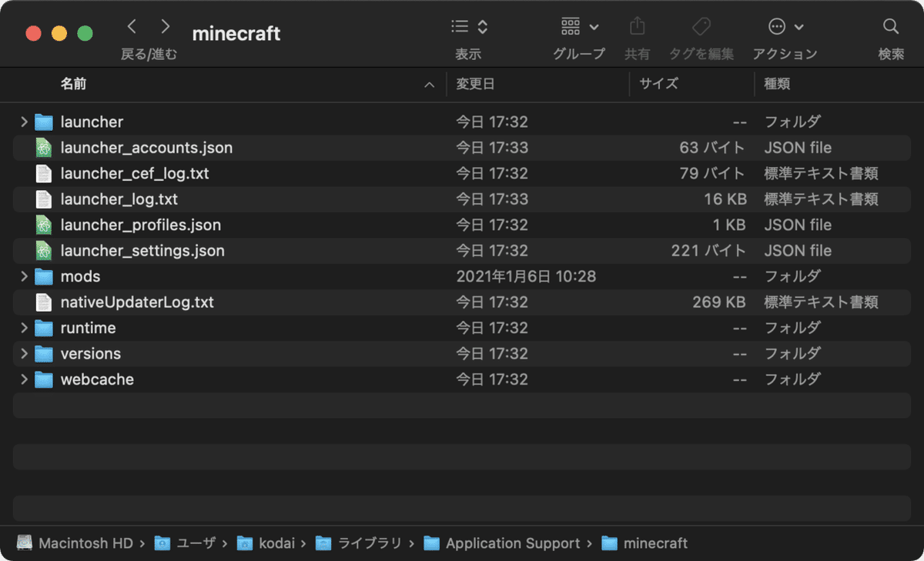Viewport: 924px width, 561px height.
Task: Minimize the window with yellow button
Action: [59, 33]
